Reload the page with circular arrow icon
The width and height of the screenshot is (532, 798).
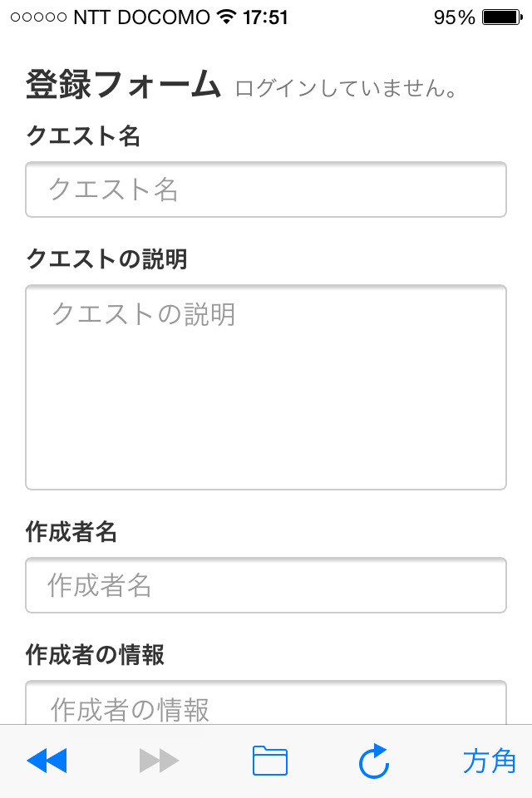coord(374,761)
